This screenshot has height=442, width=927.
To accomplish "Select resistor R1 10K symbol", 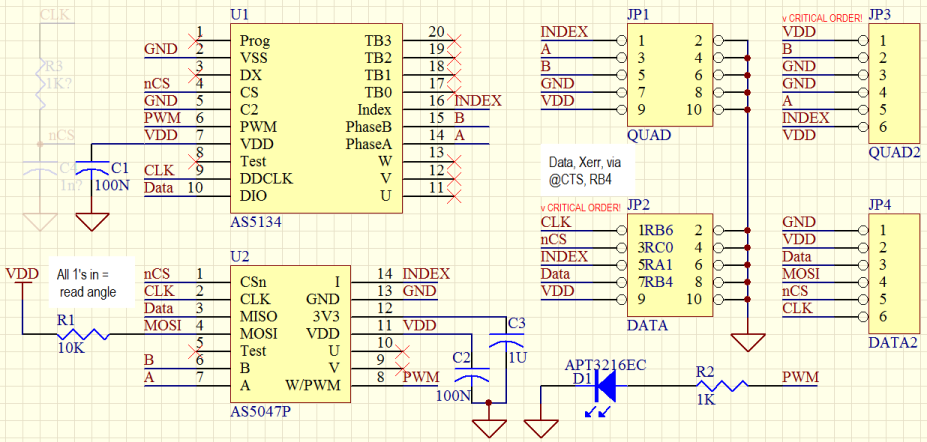I will (x=82, y=334).
